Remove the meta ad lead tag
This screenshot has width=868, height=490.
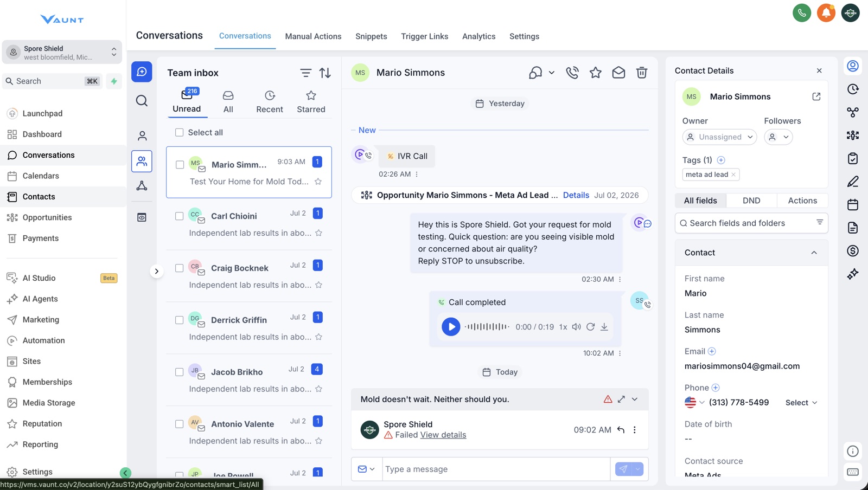point(733,175)
